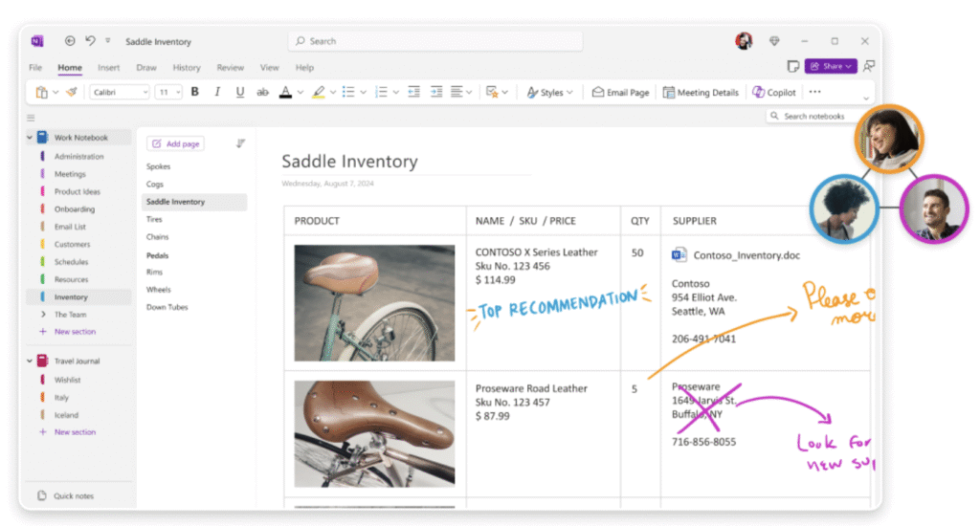Toggle Strikethrough formatting
Image resolution: width=980 pixels, height=526 pixels.
(262, 93)
